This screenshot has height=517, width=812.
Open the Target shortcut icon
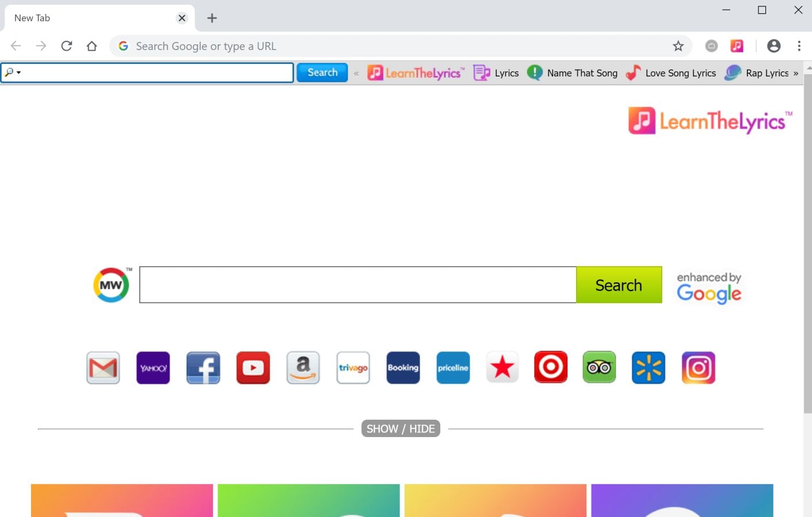coord(551,367)
